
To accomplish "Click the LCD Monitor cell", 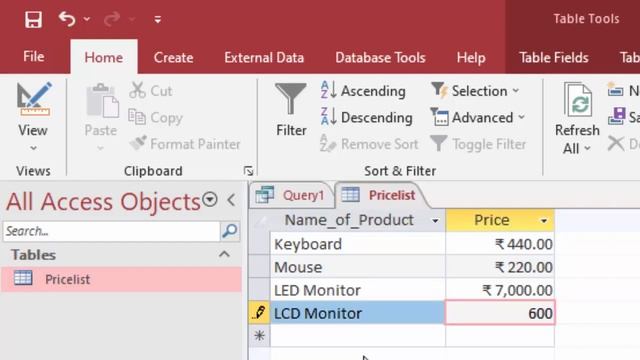I will [358, 313].
